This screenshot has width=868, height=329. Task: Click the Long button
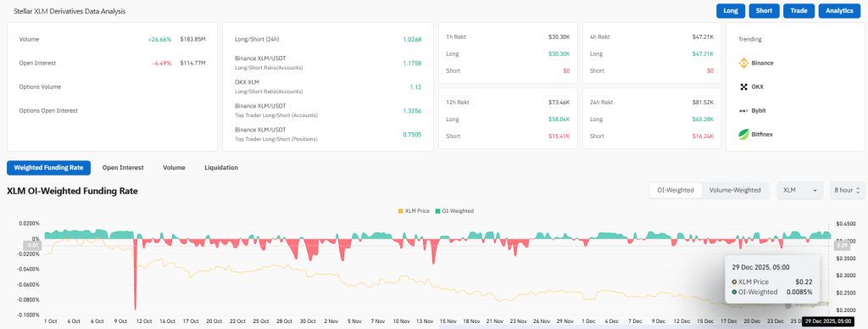point(730,11)
